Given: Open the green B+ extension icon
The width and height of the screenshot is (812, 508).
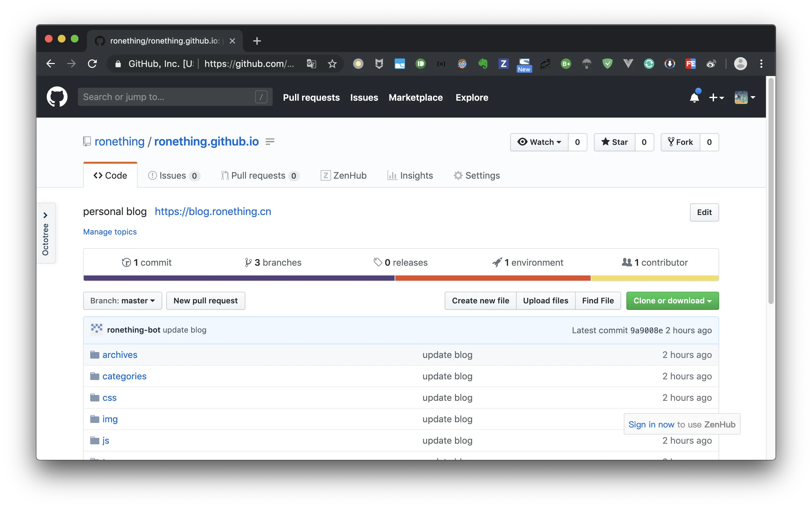Looking at the screenshot, I should click(x=566, y=64).
